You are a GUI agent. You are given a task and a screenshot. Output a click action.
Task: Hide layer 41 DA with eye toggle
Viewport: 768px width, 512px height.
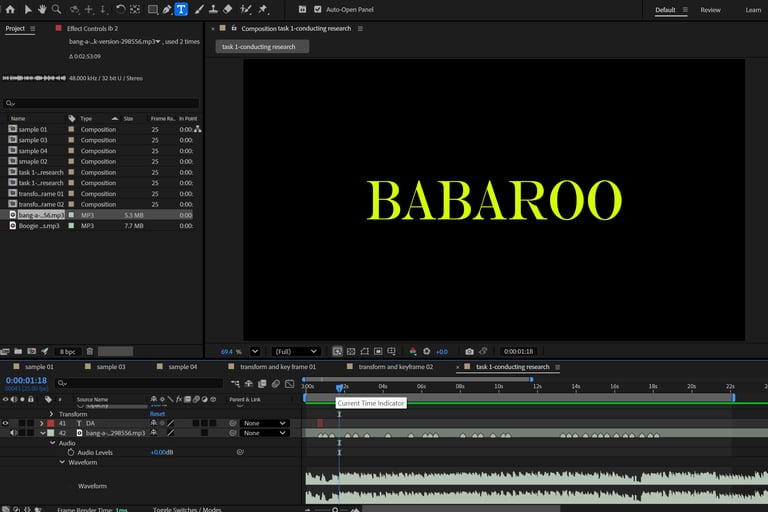point(6,423)
